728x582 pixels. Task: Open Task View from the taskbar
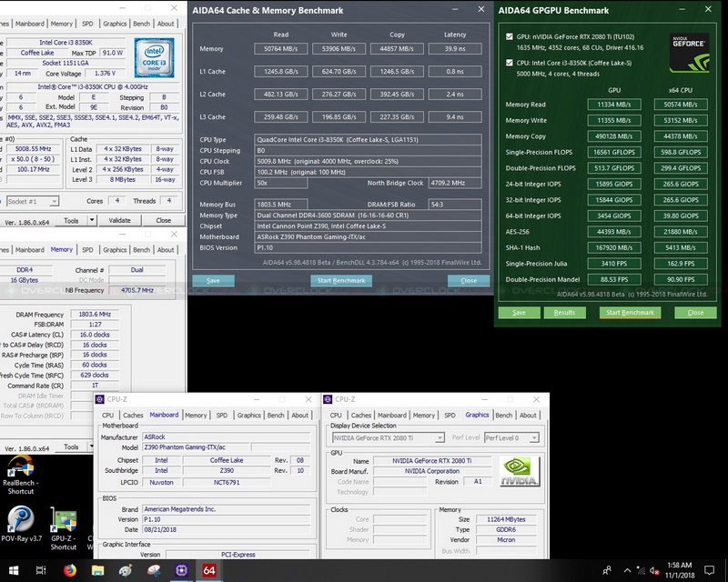click(x=41, y=570)
